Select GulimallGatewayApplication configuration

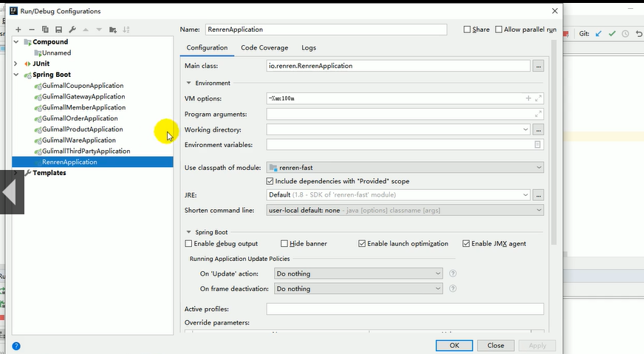pos(83,96)
